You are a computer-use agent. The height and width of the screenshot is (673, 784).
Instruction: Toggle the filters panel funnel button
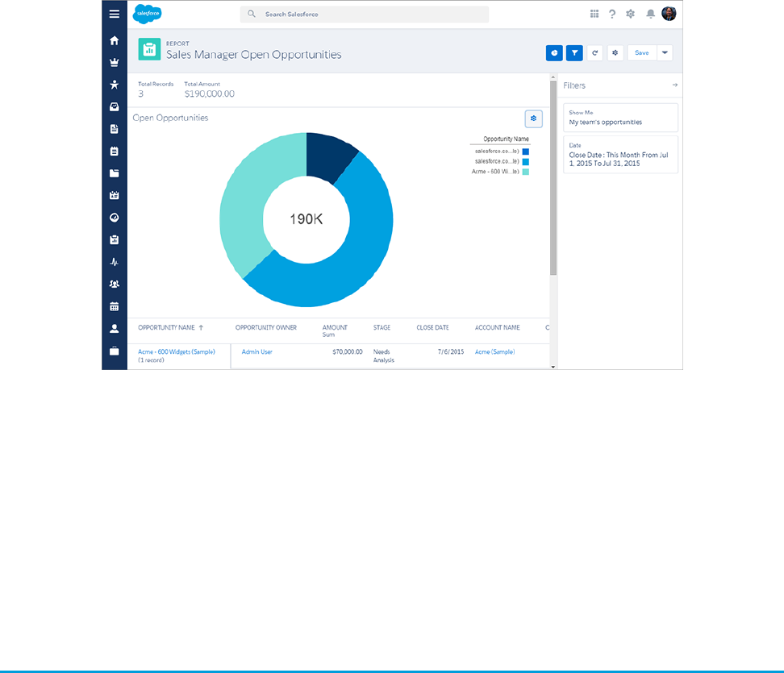point(574,53)
